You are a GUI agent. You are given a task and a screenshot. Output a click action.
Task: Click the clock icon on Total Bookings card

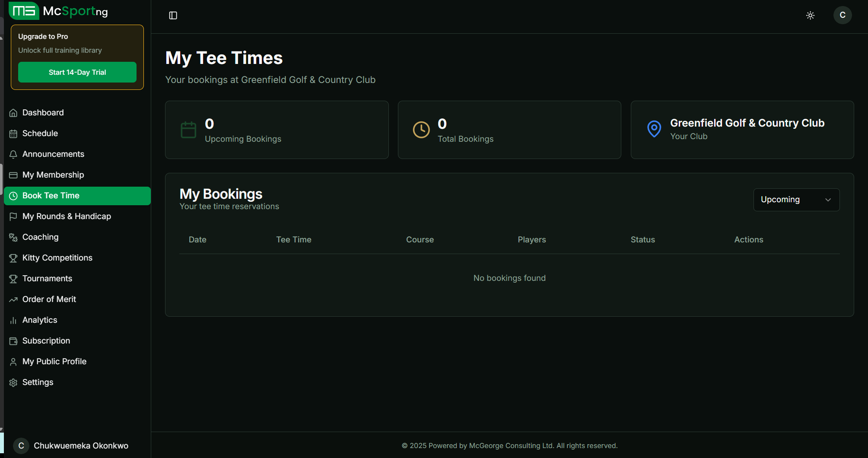click(421, 130)
